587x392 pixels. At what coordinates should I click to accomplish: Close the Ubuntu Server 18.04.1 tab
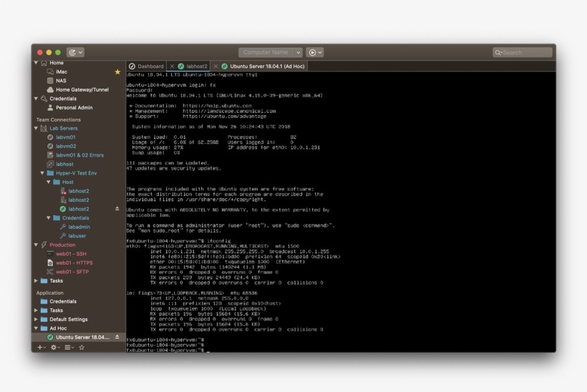[215, 67]
